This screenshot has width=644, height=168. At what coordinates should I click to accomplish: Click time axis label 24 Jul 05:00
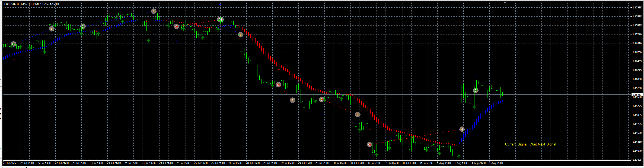click(x=131, y=163)
